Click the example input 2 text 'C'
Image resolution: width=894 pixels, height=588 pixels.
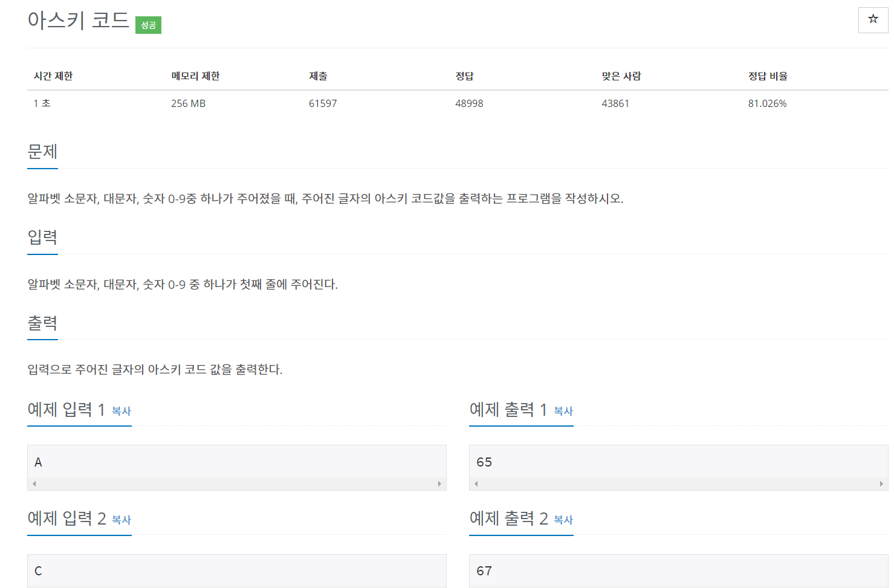38,571
